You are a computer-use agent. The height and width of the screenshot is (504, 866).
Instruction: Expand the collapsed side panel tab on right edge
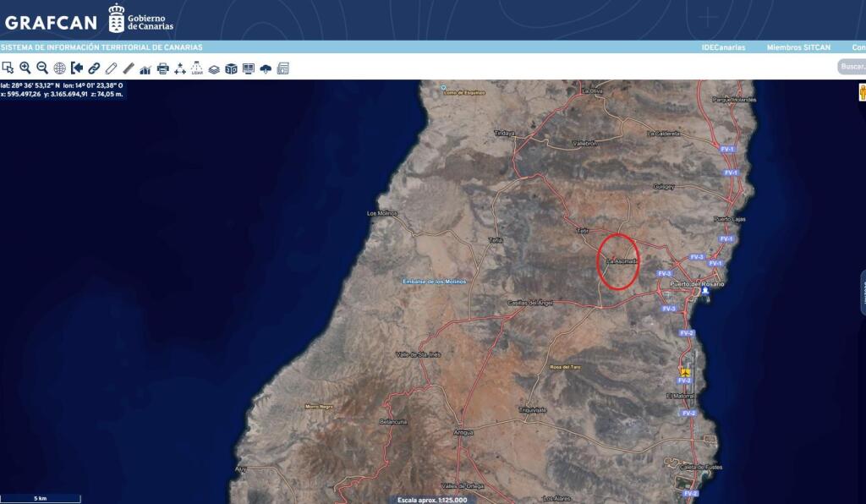tap(863, 293)
